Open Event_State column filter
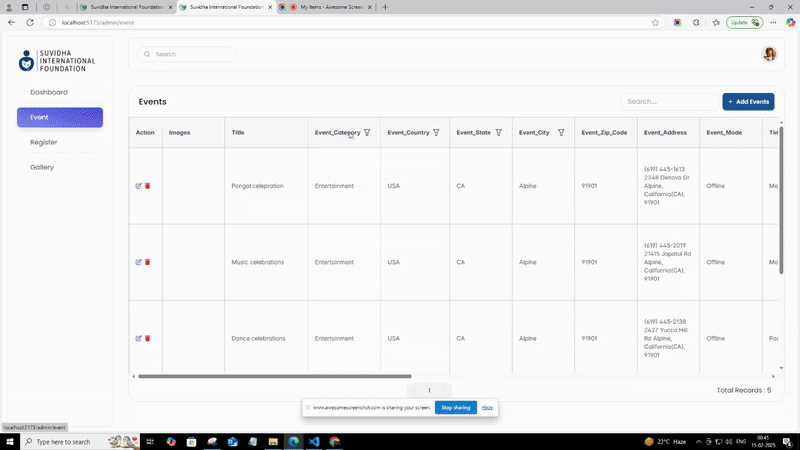This screenshot has width=800, height=450. pos(498,132)
